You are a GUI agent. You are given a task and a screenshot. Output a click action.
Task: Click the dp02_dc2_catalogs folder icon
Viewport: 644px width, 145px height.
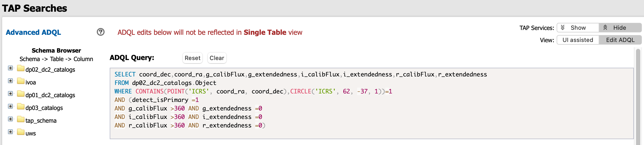pyautogui.click(x=21, y=69)
